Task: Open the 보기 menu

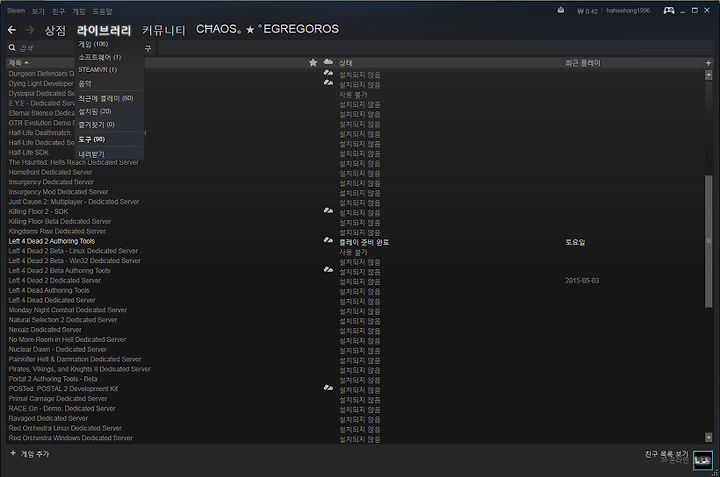Action: 38,11
